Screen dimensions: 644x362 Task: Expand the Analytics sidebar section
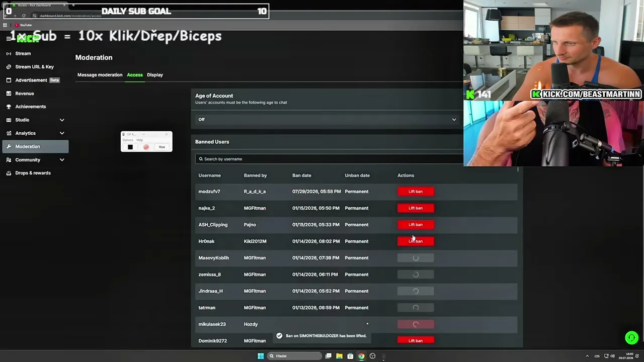tap(62, 133)
